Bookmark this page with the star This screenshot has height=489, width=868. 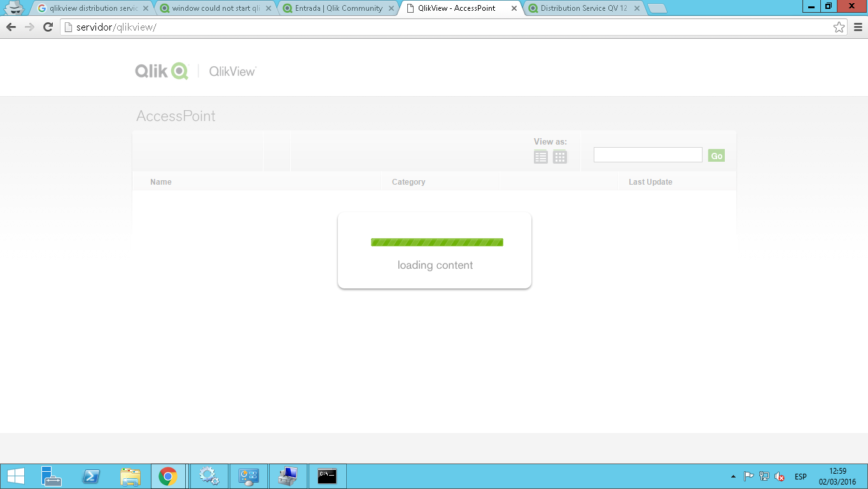click(x=839, y=27)
